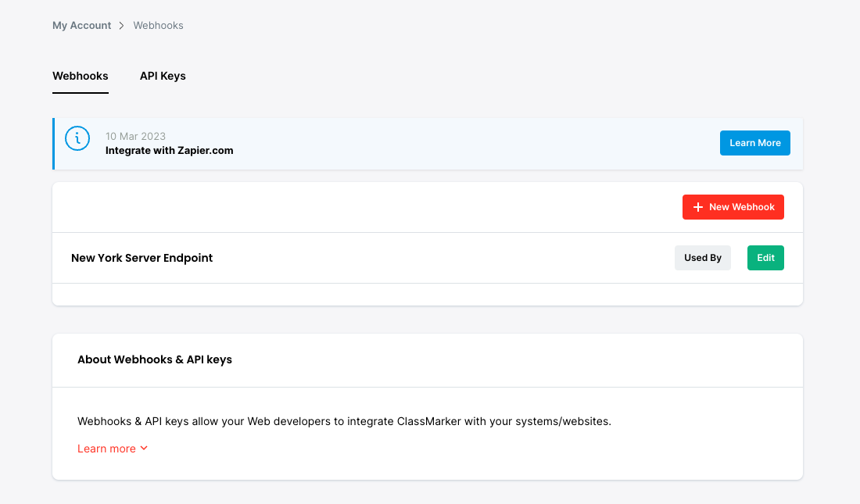
Task: Click empty area of the New York endpoint row
Action: tap(438, 258)
